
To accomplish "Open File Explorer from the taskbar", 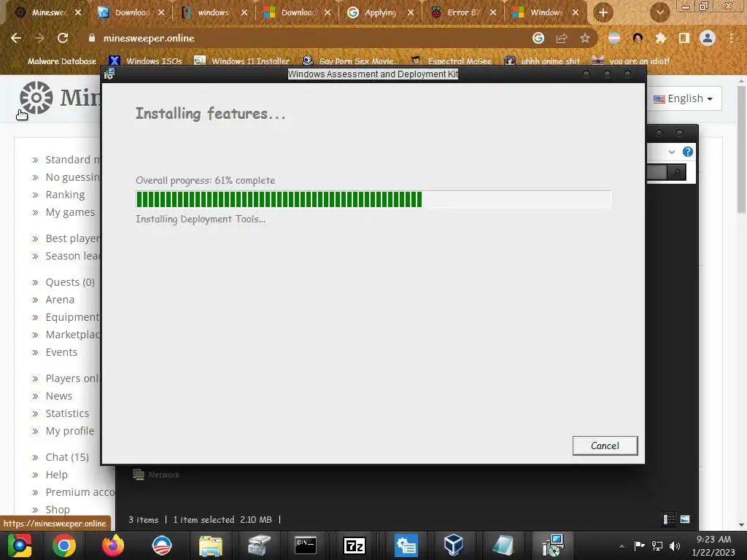I will pos(211,545).
